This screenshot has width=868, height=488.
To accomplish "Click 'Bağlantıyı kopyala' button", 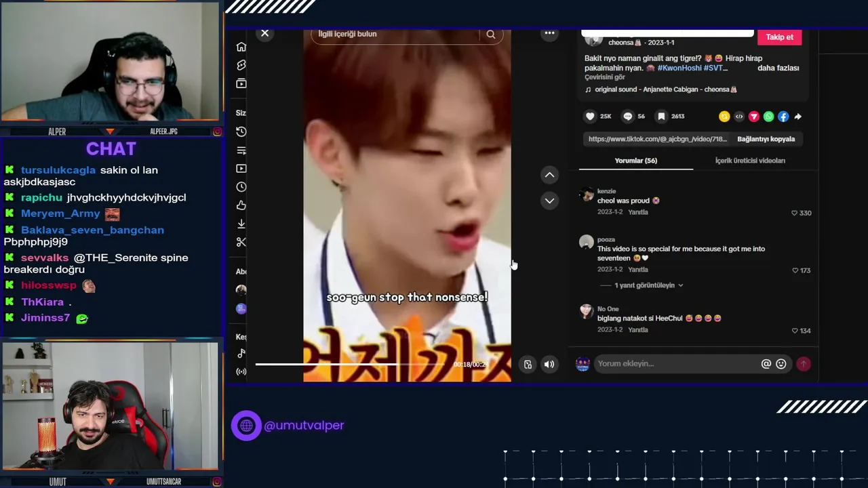I will click(x=766, y=139).
